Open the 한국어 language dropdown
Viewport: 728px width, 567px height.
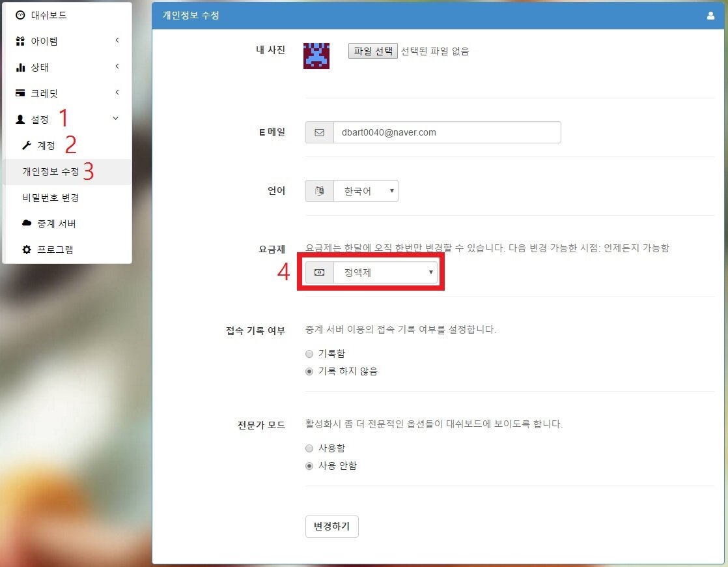coord(365,191)
